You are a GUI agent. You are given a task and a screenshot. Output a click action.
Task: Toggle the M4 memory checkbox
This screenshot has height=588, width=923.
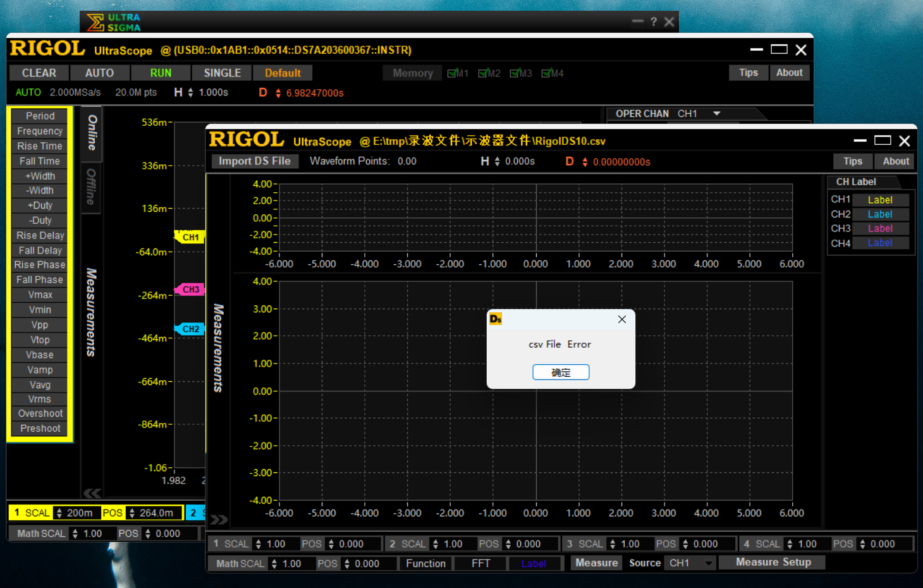point(547,73)
